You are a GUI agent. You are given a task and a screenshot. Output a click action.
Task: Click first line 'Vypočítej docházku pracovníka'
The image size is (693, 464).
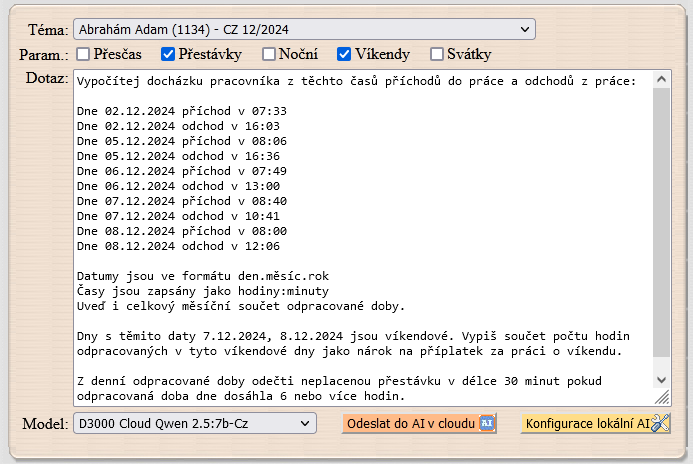[x=356, y=81]
